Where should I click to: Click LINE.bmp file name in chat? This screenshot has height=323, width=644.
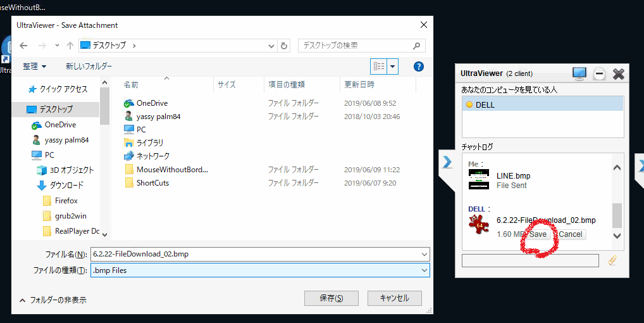click(x=514, y=176)
